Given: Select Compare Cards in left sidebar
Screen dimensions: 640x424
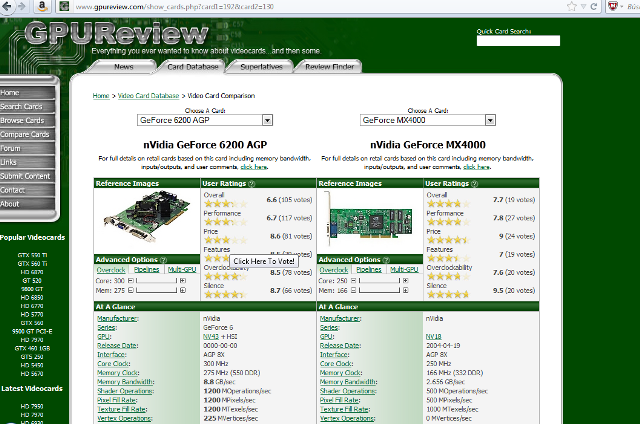Looking at the screenshot, I should click(25, 134).
